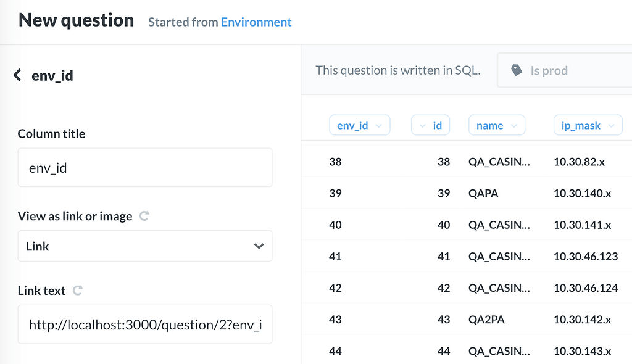Navigate back using the chevron beside env_id
632x364 pixels.
pos(17,75)
